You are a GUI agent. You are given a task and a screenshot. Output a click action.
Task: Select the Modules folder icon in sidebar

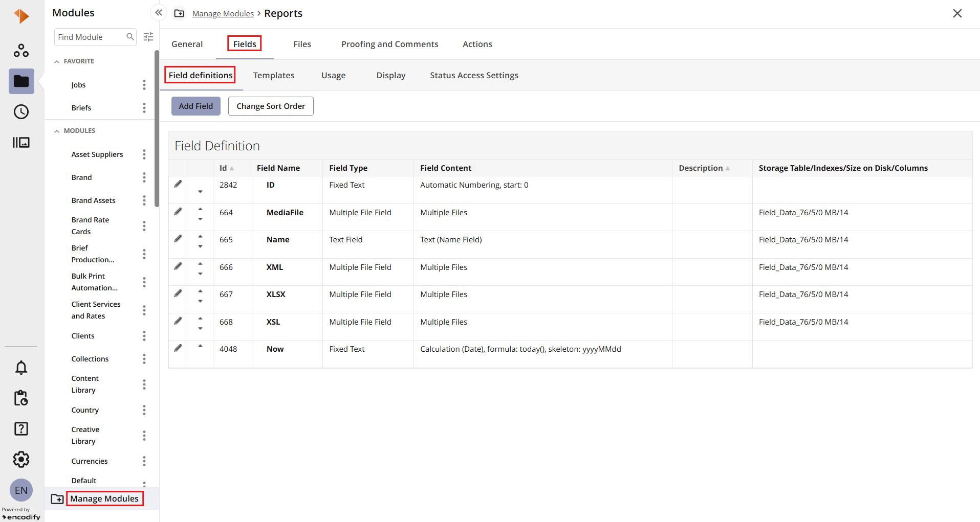(x=21, y=81)
